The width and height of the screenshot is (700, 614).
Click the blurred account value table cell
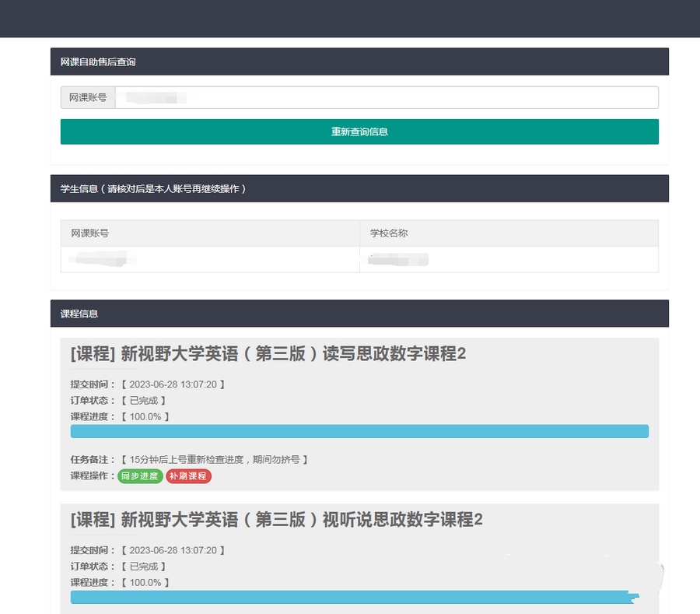pyautogui.click(x=210, y=259)
